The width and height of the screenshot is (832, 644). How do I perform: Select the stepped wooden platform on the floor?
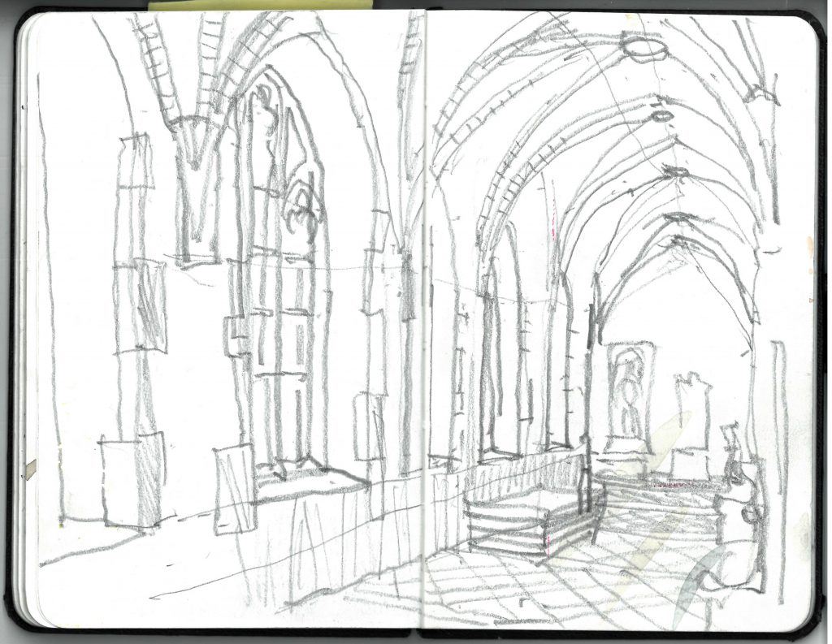pyautogui.click(x=528, y=521)
